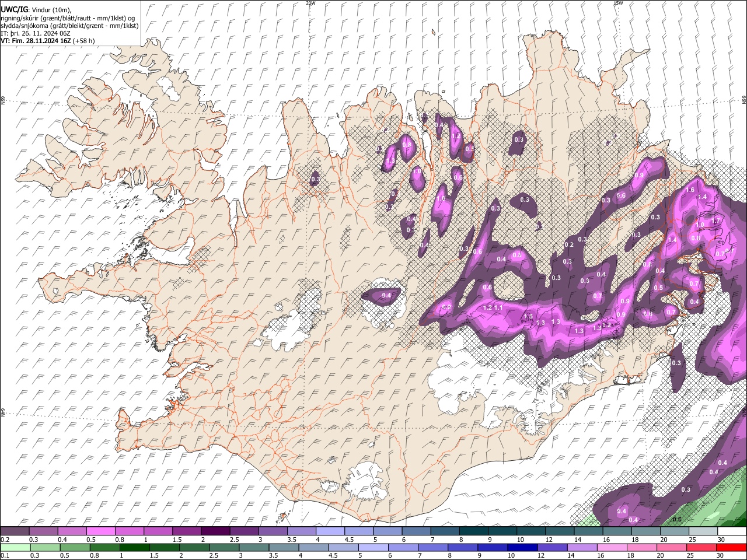
Task: Pick the light pink lower swatch between 16 and 18
Action: click(x=612, y=548)
